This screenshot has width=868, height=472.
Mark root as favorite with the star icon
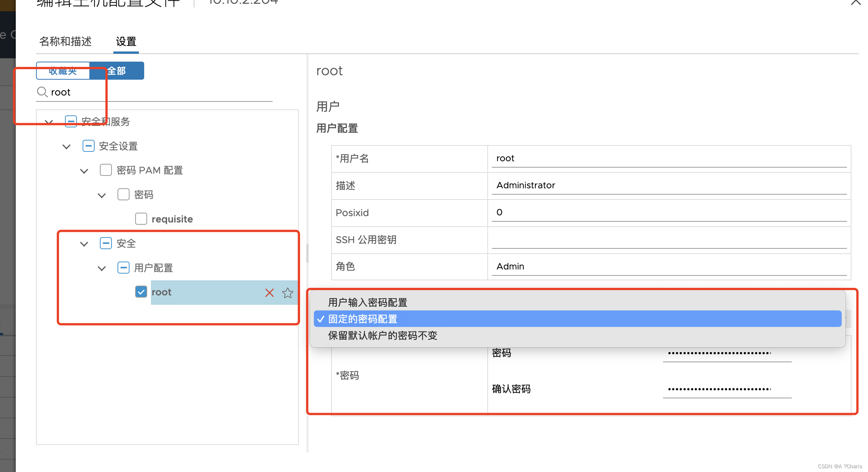coord(288,293)
